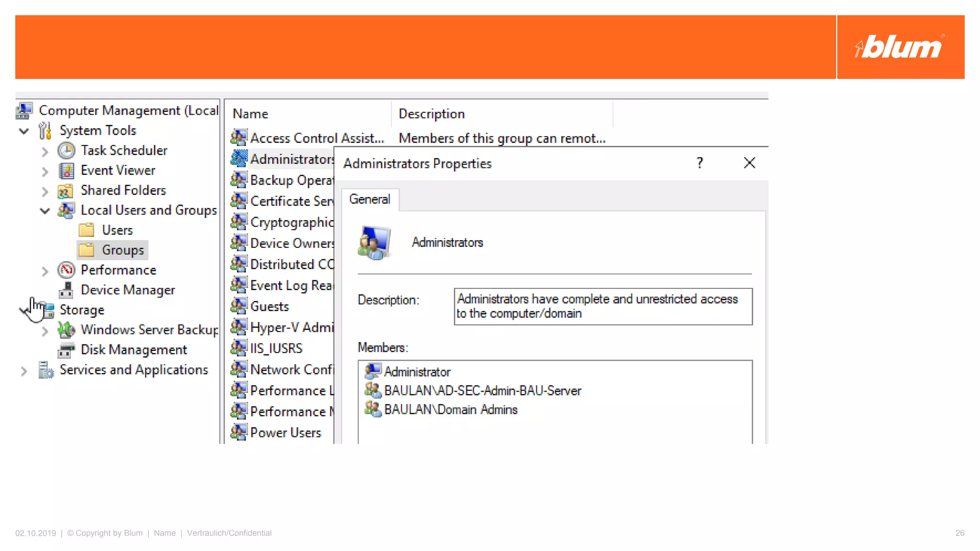980x551 pixels.
Task: Click the Windows Server Backup icon
Action: pos(66,330)
